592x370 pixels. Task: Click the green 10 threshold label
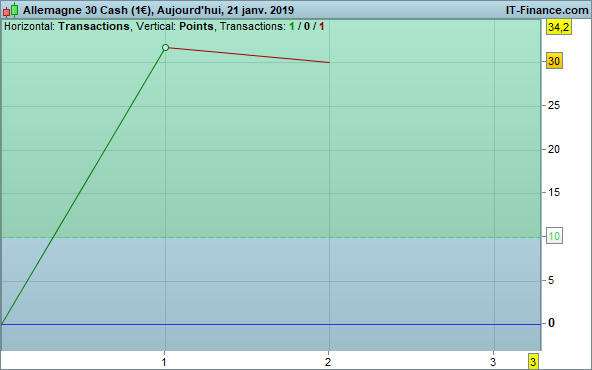tap(554, 236)
